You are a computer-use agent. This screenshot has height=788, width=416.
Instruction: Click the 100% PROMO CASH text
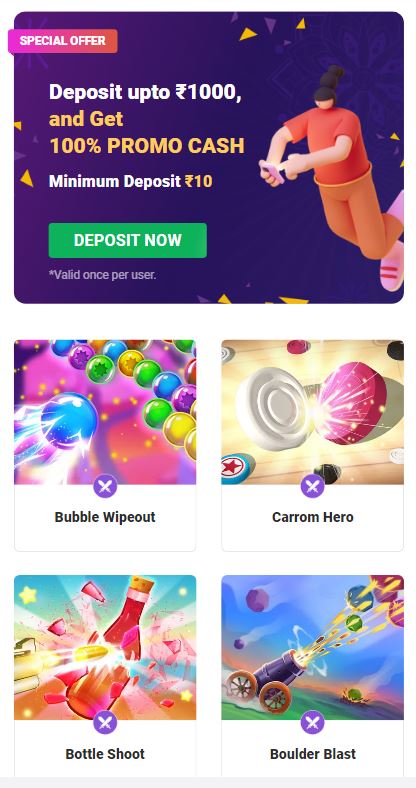click(x=147, y=146)
